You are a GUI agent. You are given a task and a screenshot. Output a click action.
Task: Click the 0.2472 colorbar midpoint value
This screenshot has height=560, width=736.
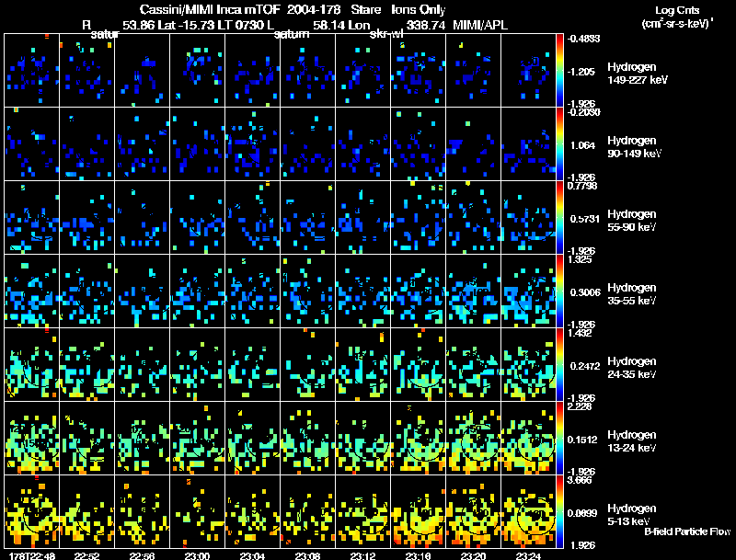coord(585,366)
